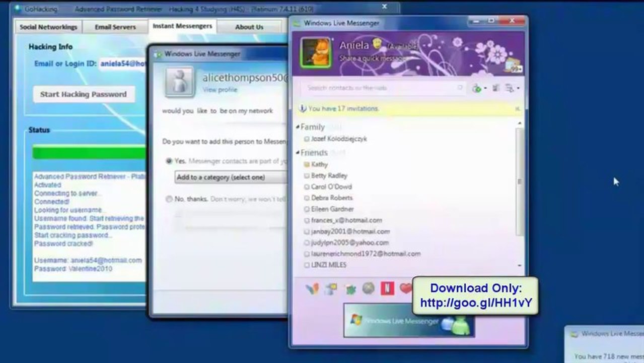Collapse the Friends group

point(298,153)
